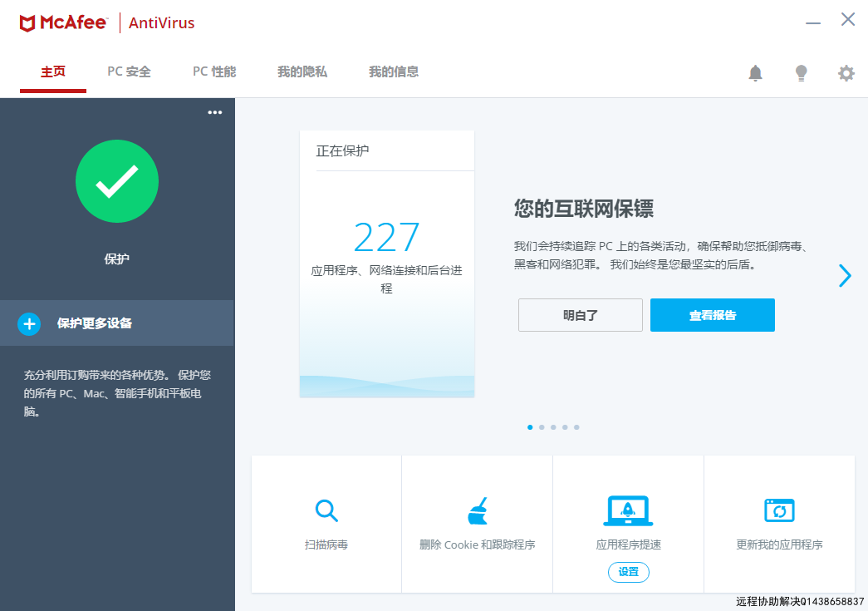Click the 保护 status label in sidebar
Image resolution: width=868 pixels, height=611 pixels.
coord(117,259)
